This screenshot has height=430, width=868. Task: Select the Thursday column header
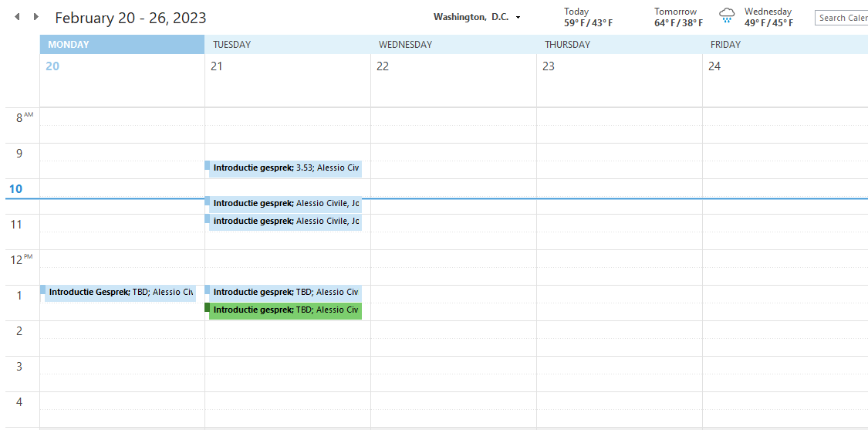click(619, 45)
